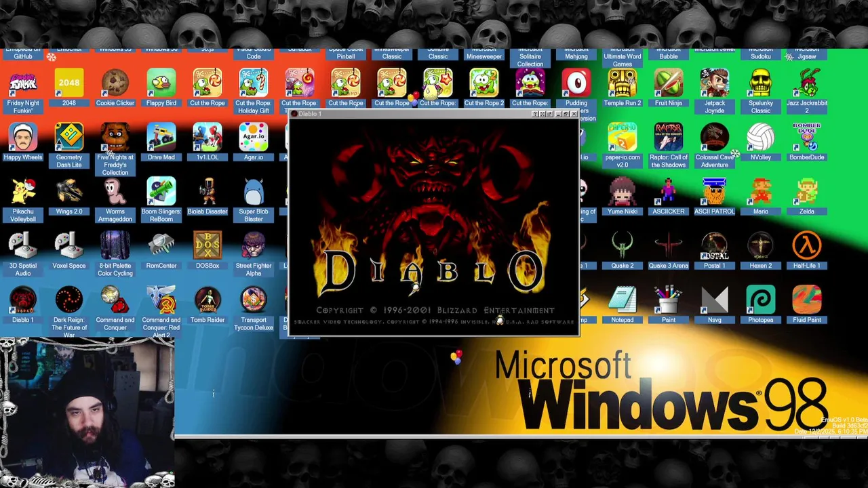Launch the Diablo 1 desktop shortcut

click(23, 300)
